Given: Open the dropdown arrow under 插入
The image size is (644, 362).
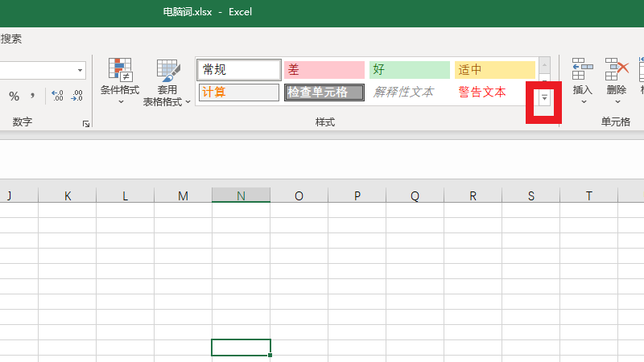Looking at the screenshot, I should click(582, 102).
